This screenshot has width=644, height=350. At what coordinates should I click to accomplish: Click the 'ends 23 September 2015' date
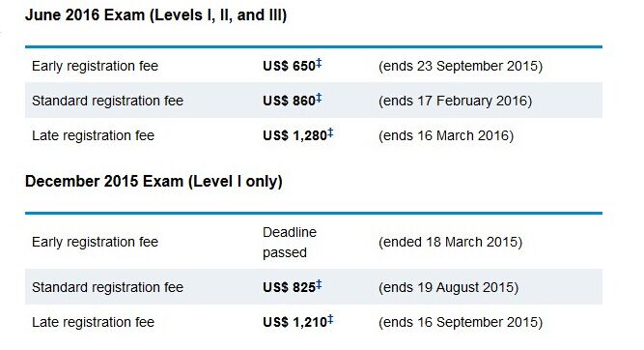[x=461, y=66]
